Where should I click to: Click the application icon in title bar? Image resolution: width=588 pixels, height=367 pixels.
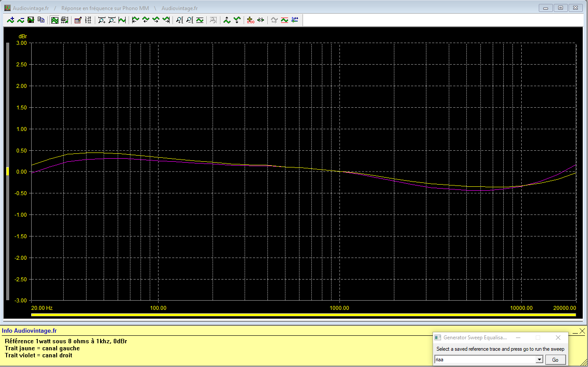[7, 8]
